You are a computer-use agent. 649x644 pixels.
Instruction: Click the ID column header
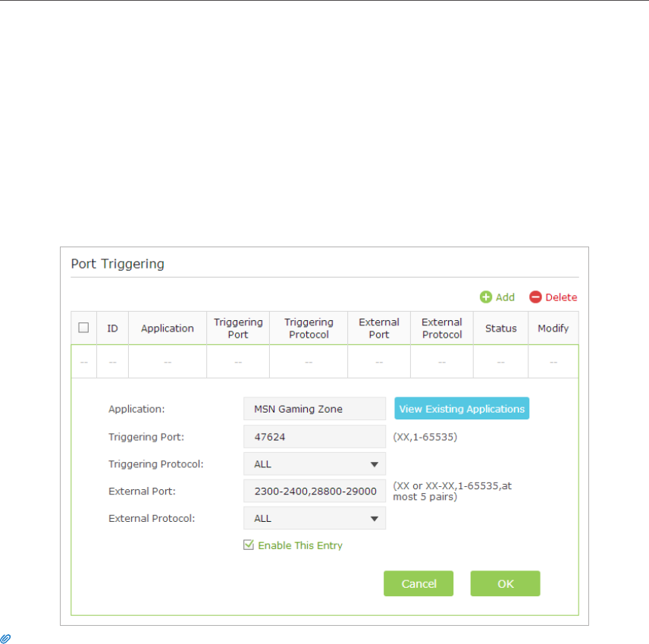coord(112,328)
